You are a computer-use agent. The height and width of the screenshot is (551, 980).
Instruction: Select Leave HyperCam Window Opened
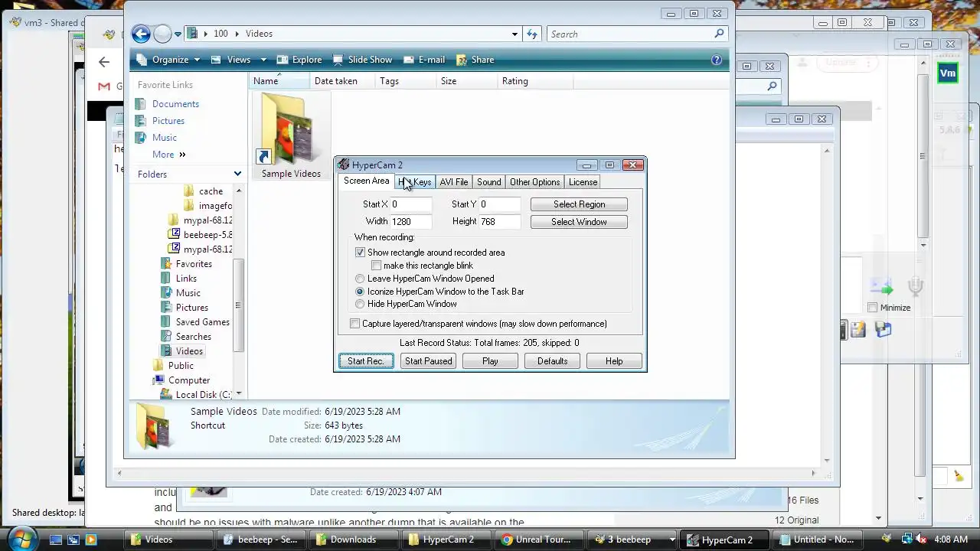pyautogui.click(x=360, y=279)
